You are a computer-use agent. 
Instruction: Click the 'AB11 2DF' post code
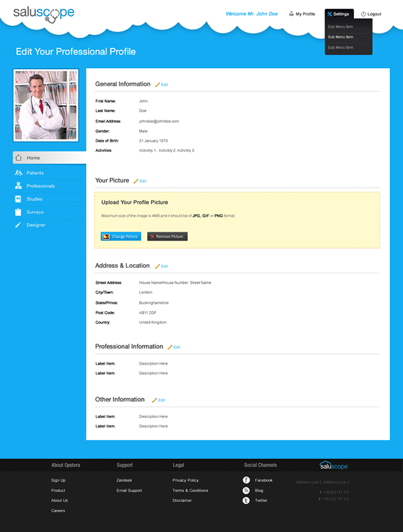point(148,313)
